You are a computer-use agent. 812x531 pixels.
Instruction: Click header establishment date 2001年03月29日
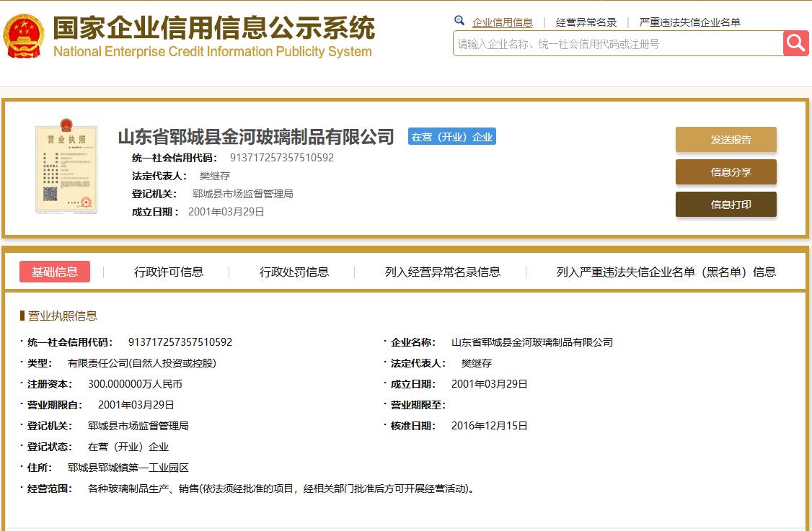click(226, 212)
